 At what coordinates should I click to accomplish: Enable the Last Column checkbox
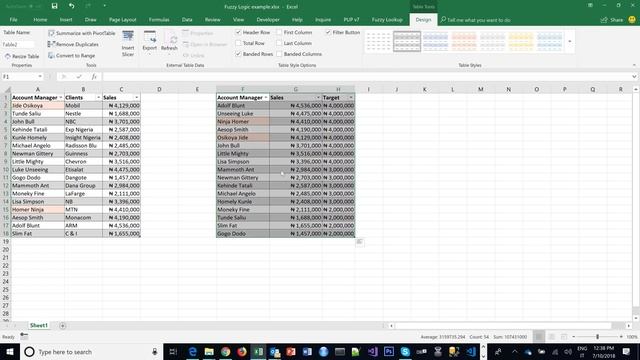coord(279,43)
